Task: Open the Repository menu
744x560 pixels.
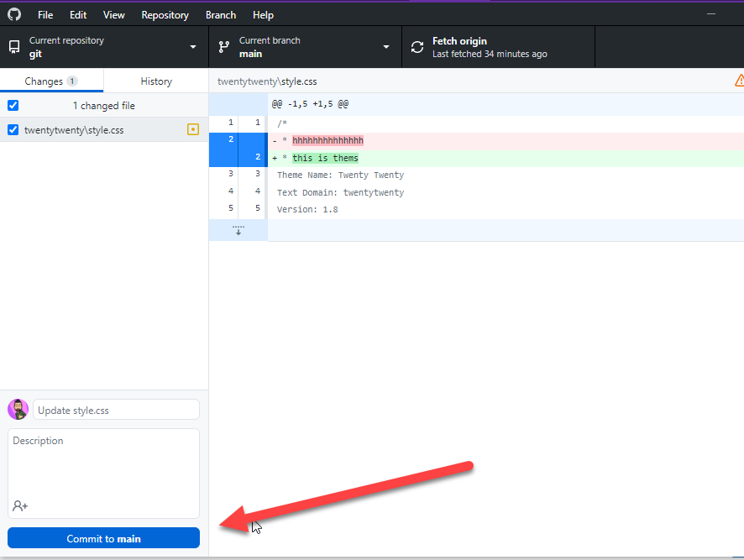Action: 165,15
